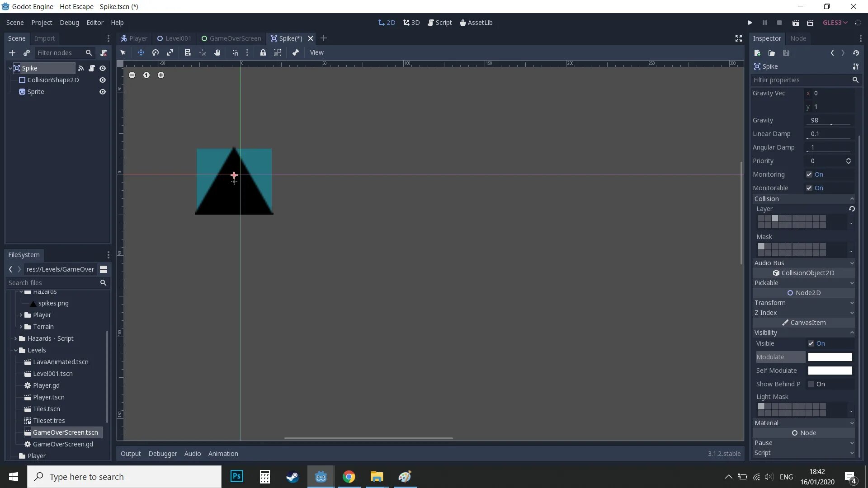Expand the Z Index section

804,313
